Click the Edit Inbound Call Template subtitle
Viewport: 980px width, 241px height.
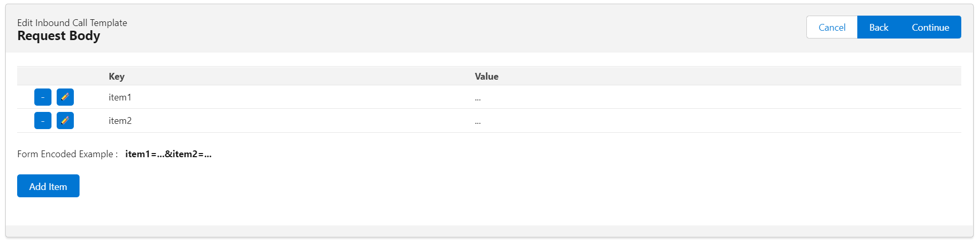tap(72, 23)
